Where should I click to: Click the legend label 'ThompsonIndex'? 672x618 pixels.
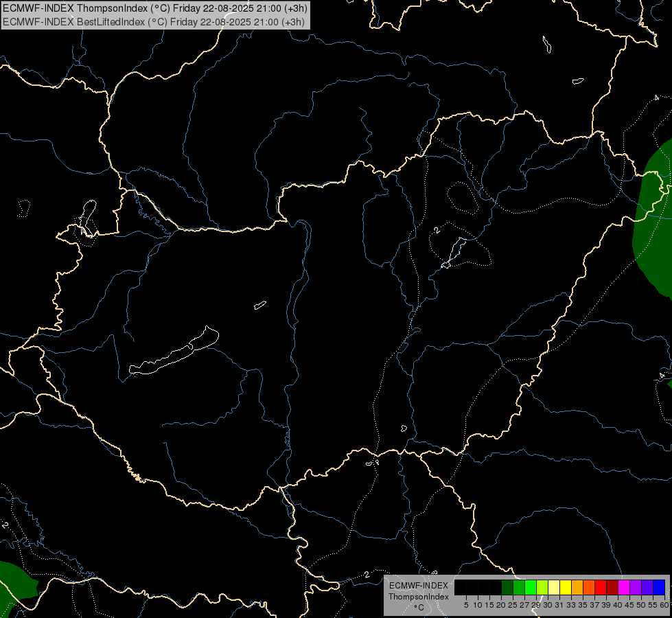tap(418, 597)
